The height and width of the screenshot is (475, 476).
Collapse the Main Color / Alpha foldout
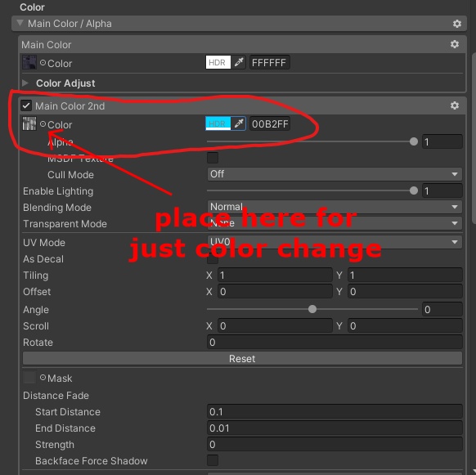pyautogui.click(x=20, y=23)
